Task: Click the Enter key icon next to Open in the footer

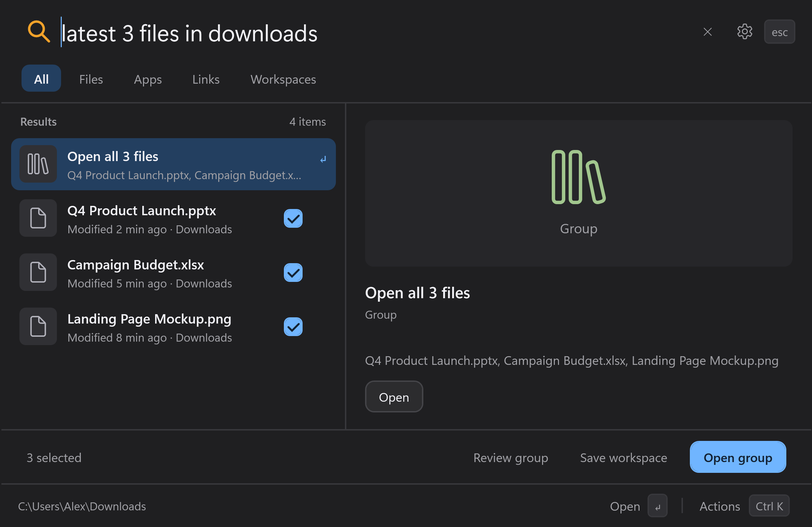Action: click(658, 506)
